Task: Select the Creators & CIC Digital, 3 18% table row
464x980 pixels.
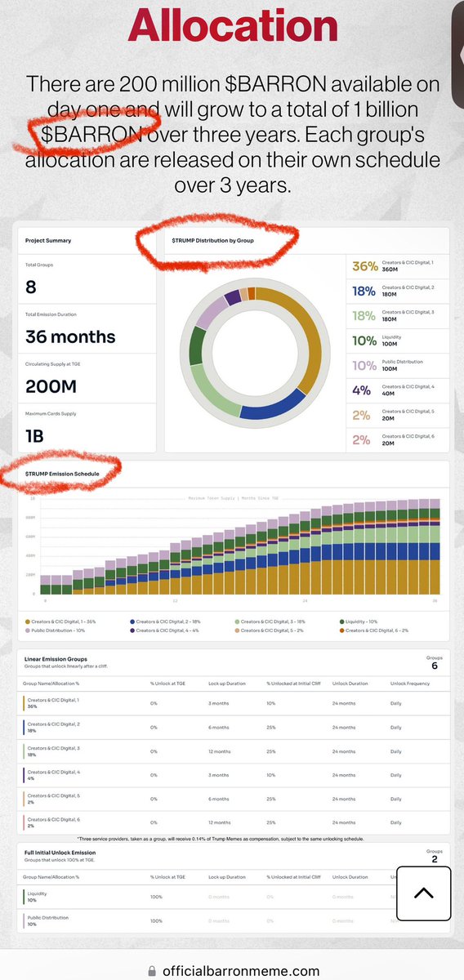Action: tap(232, 751)
